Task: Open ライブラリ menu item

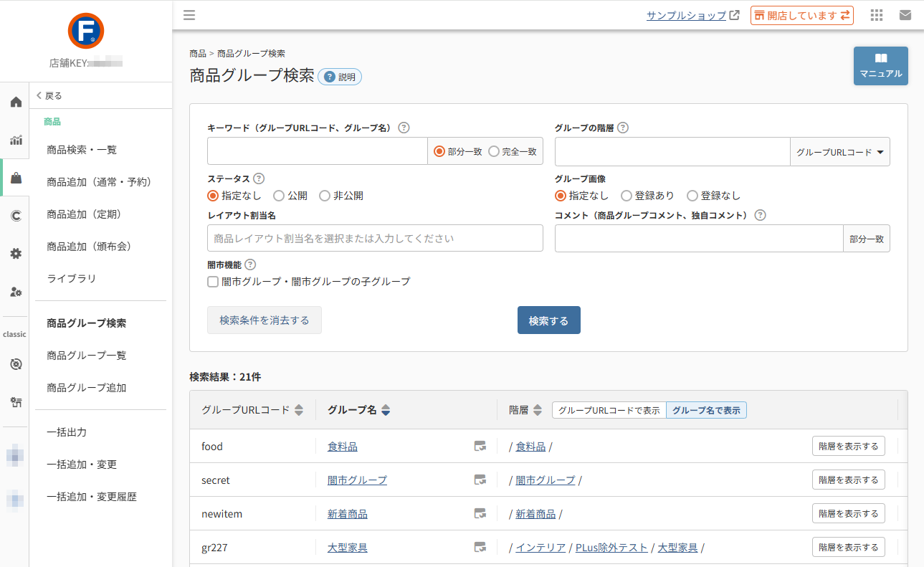Action: 71,279
